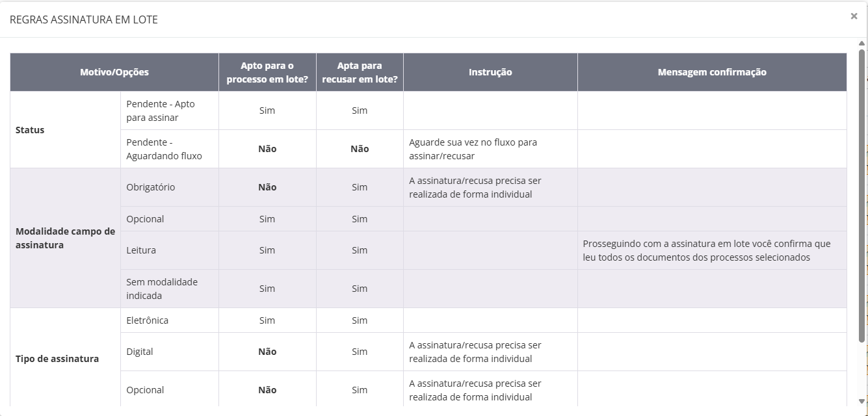Click the Aguarde sua vez no fluxo instruction

[x=473, y=149]
